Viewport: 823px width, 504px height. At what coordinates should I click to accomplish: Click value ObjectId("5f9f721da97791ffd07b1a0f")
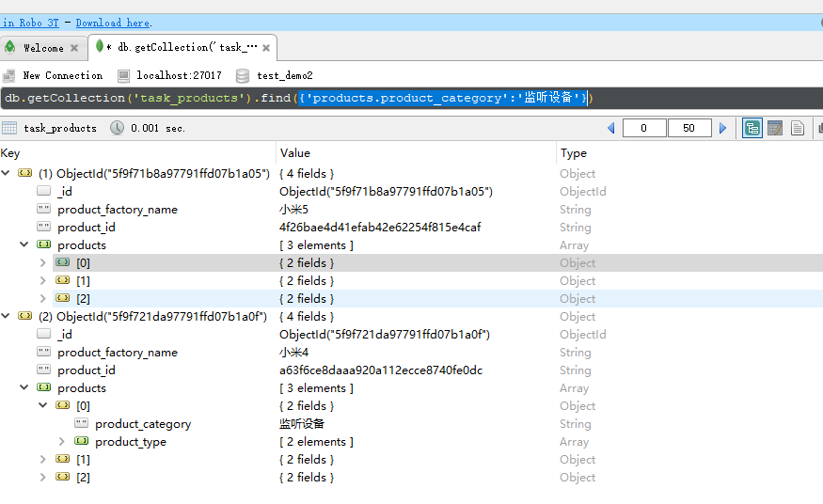click(384, 335)
